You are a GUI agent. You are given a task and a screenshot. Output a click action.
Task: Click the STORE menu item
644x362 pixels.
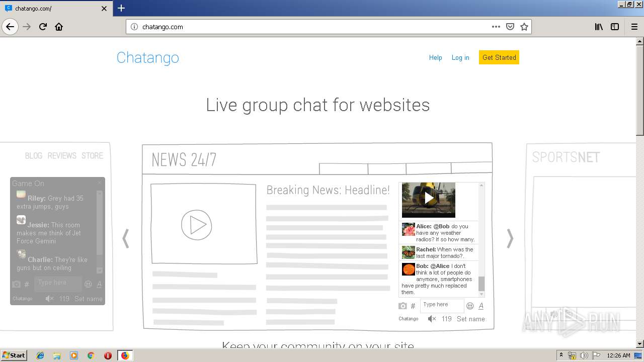[93, 156]
